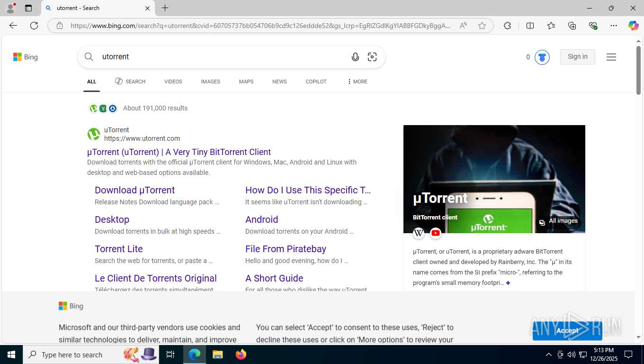Open Windows Start button
The image size is (644, 364).
pyautogui.click(x=11, y=355)
